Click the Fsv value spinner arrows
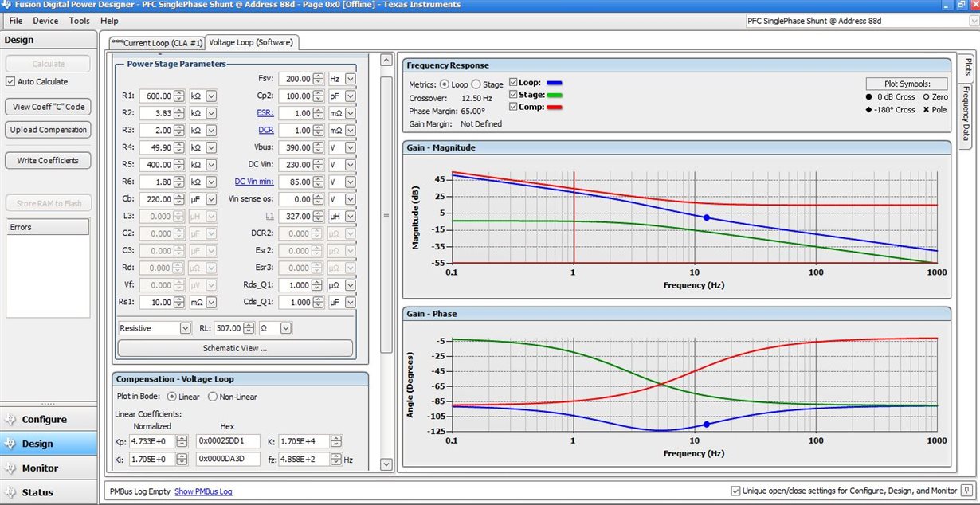The image size is (980, 505). (319, 79)
